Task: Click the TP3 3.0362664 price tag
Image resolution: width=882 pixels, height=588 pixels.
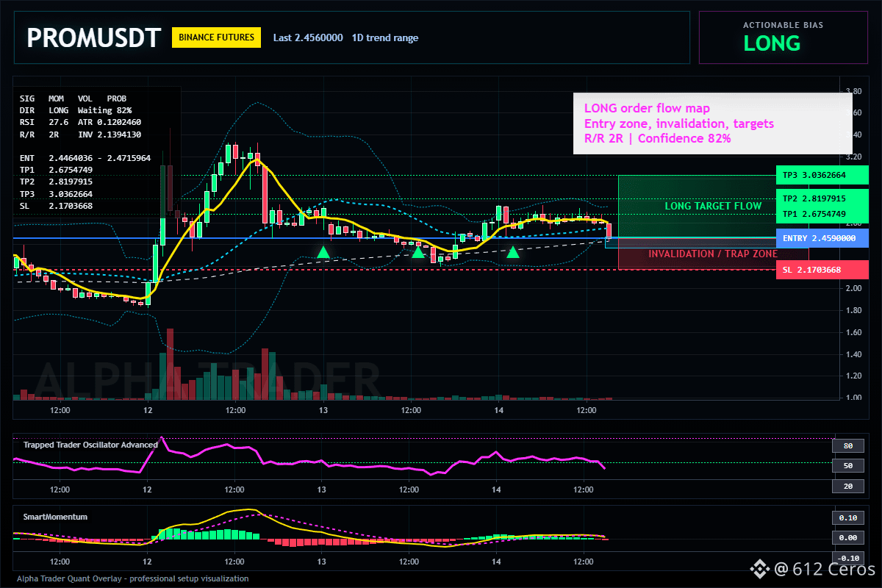Action: tap(822, 176)
